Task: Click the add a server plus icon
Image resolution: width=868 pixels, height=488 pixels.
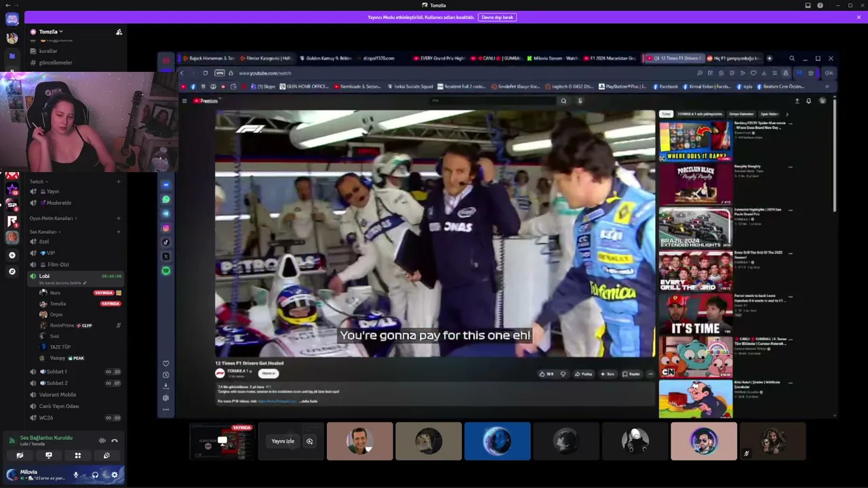Action: pyautogui.click(x=12, y=255)
